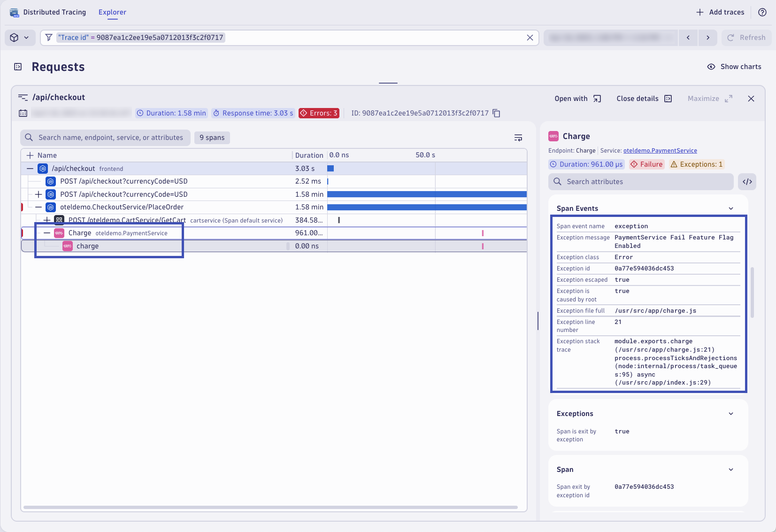Screen dimensions: 776x532
Task: Click the exception file /usr/src/app/charge.js
Action: point(655,311)
